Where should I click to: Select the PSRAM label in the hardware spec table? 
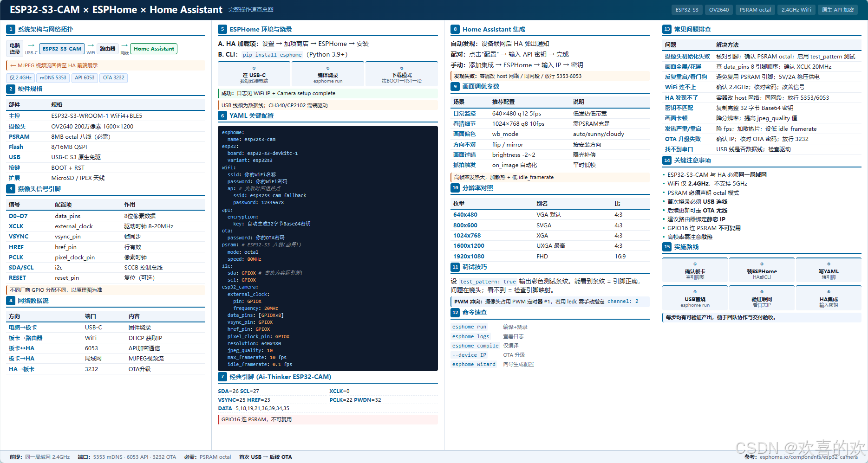click(19, 137)
